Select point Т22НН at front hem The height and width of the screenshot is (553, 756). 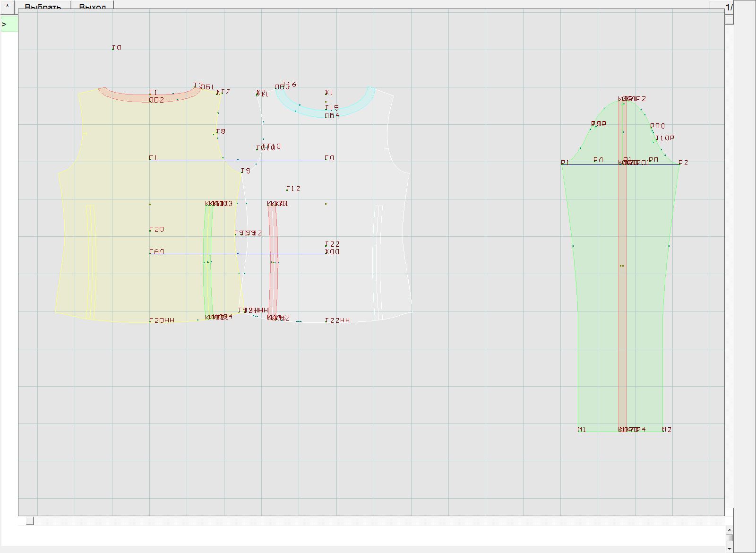[x=337, y=320]
